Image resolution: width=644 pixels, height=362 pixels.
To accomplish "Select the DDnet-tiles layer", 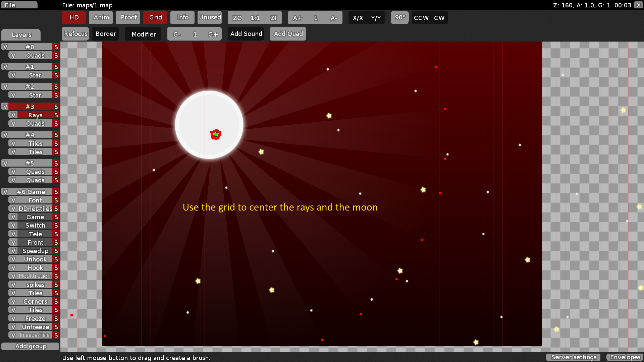I will 35,208.
